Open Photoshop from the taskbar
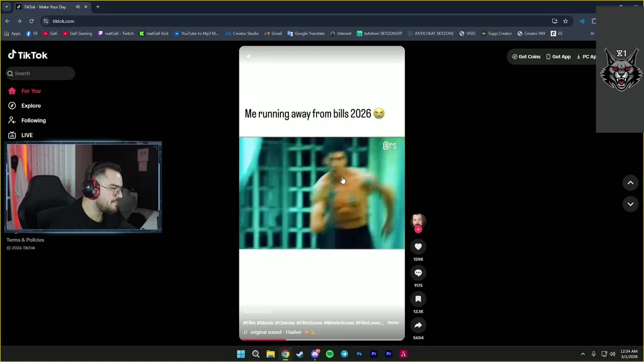The height and width of the screenshot is (362, 644). pyautogui.click(x=359, y=354)
